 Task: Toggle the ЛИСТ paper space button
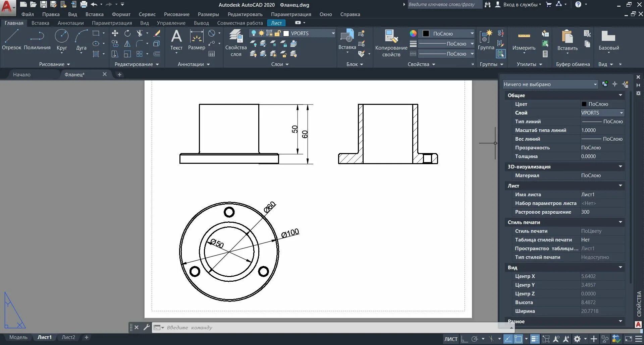pyautogui.click(x=451, y=339)
